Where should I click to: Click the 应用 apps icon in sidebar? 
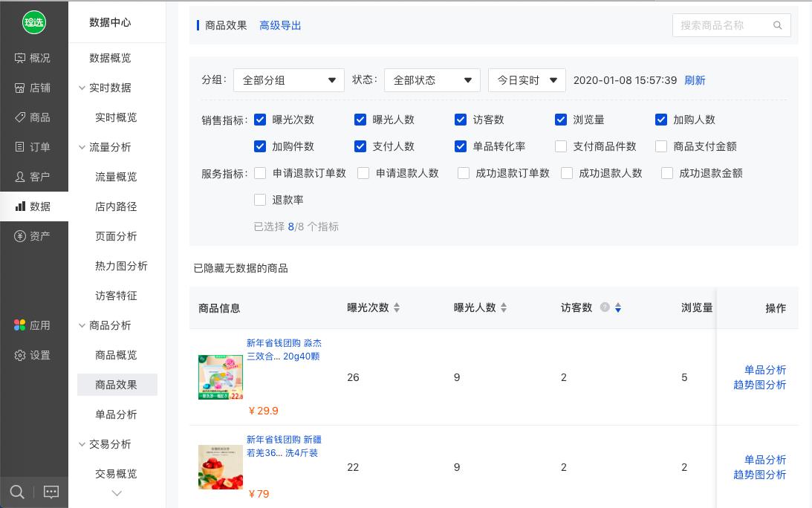[33, 325]
